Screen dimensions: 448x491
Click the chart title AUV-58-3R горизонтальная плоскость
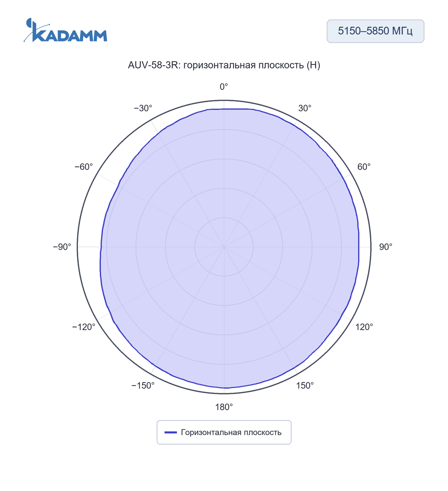(x=224, y=65)
